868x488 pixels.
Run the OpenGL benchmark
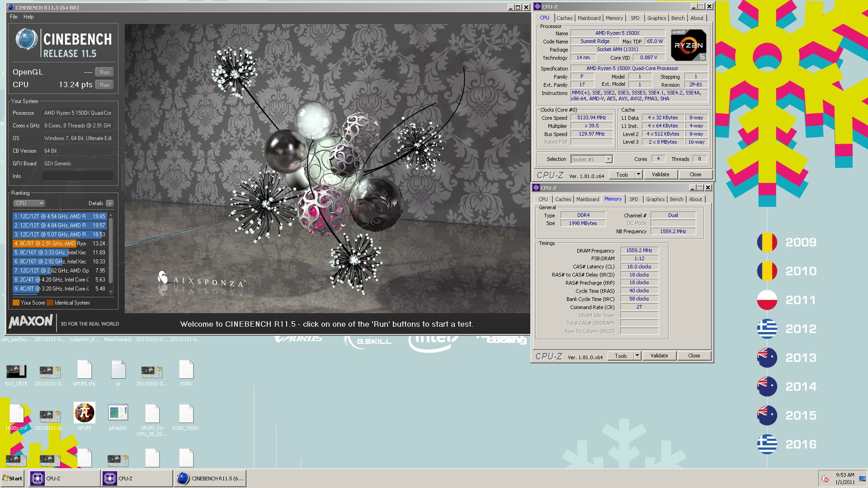104,72
